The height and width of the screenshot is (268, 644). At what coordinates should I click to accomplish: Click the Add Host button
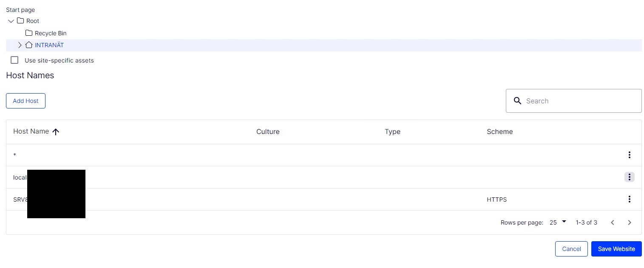click(x=26, y=101)
